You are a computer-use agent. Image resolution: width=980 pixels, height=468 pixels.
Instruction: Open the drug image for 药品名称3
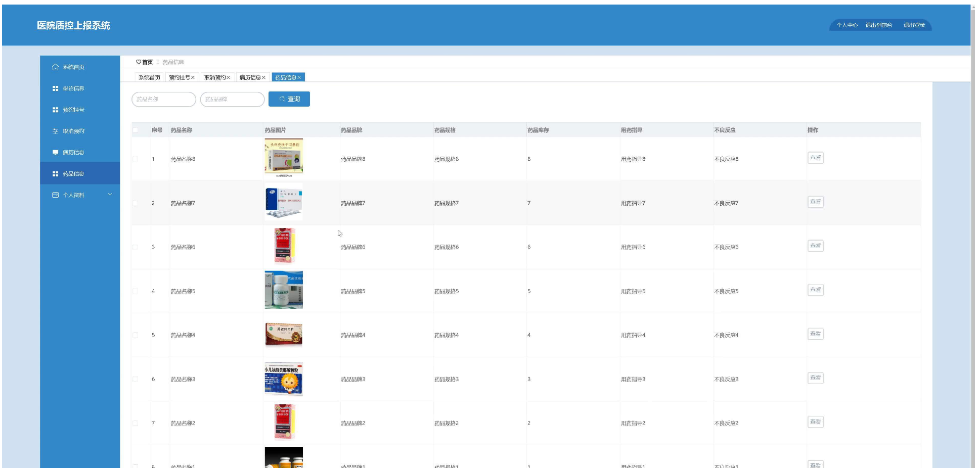point(284,378)
